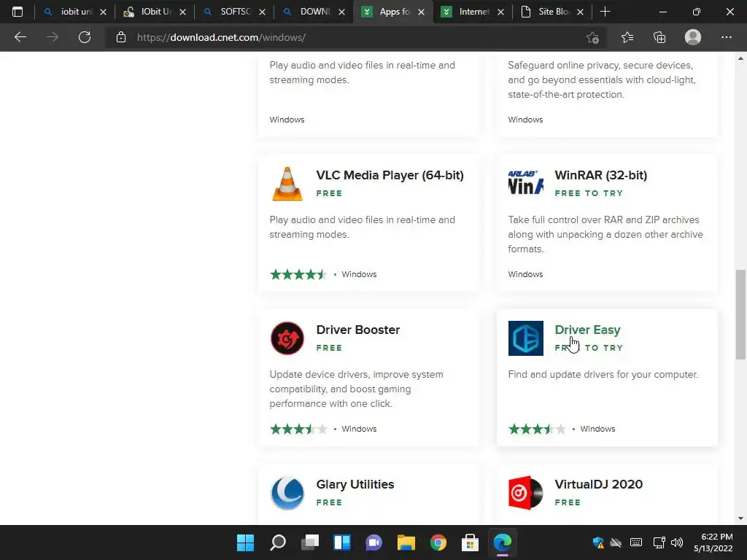747x560 pixels.
Task: Open Teams Chat from taskbar
Action: (x=374, y=542)
